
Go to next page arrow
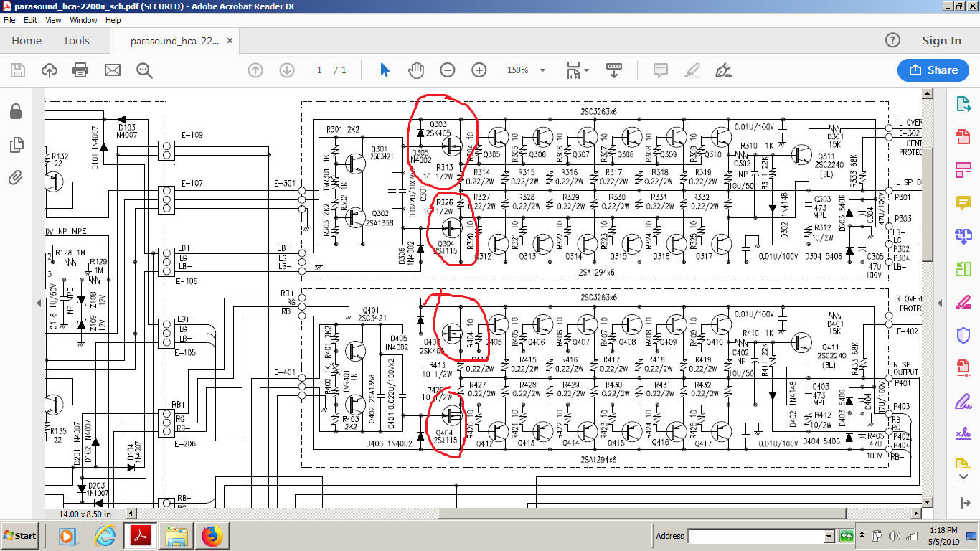(287, 70)
